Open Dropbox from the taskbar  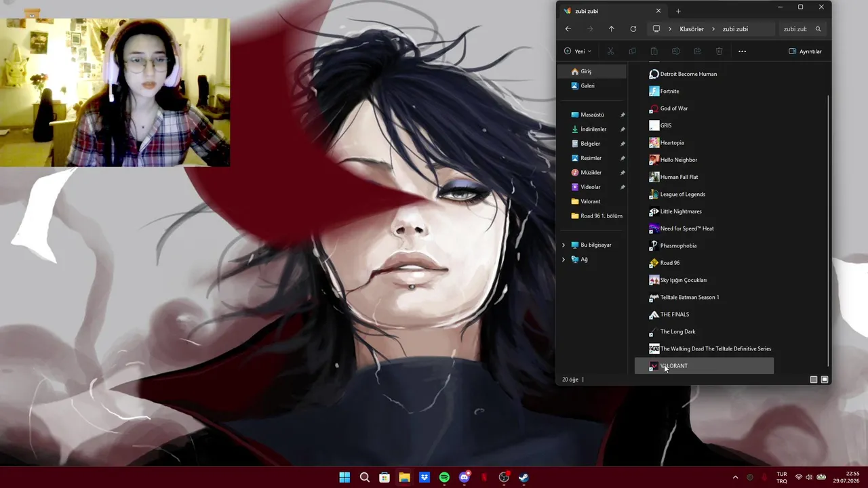425,477
